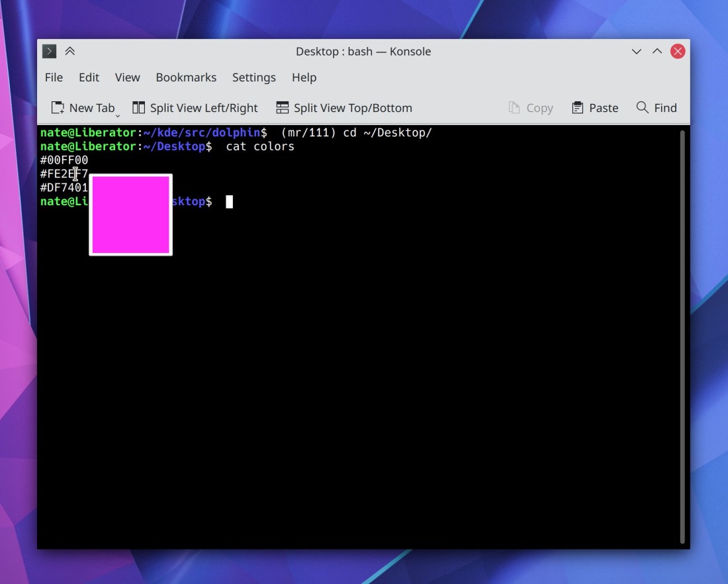Open the Edit menu
This screenshot has width=728, height=584.
tap(89, 77)
